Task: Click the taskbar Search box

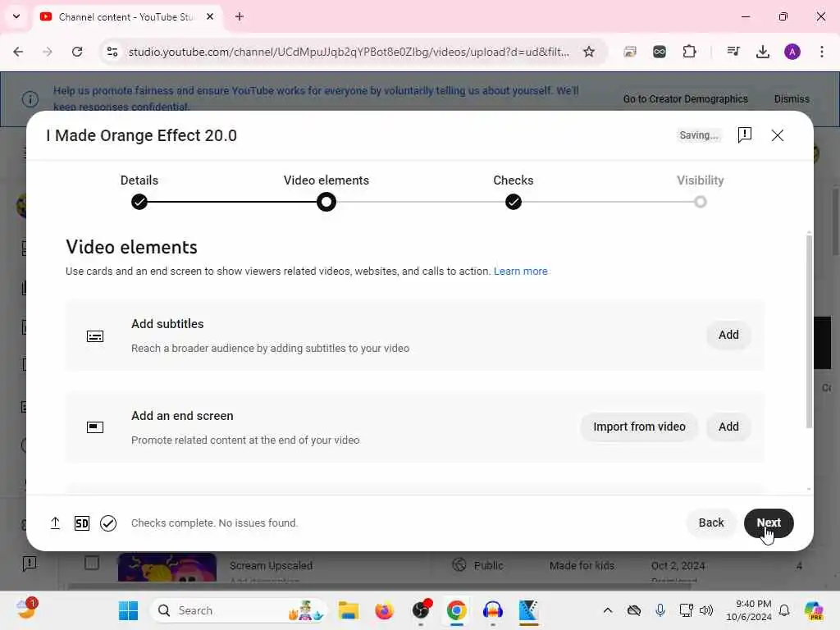Action: click(240, 610)
